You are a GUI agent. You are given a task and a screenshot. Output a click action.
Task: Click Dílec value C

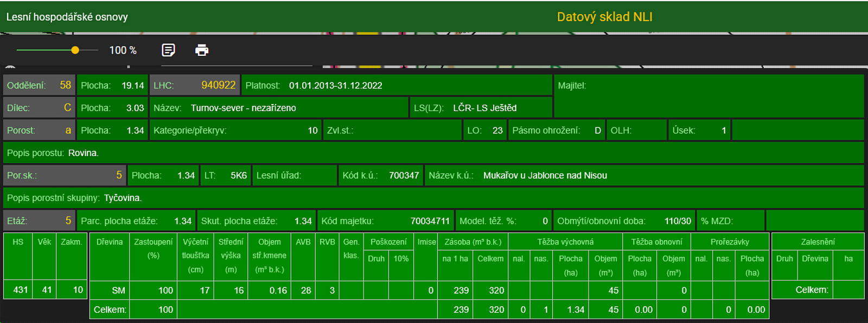pyautogui.click(x=68, y=107)
